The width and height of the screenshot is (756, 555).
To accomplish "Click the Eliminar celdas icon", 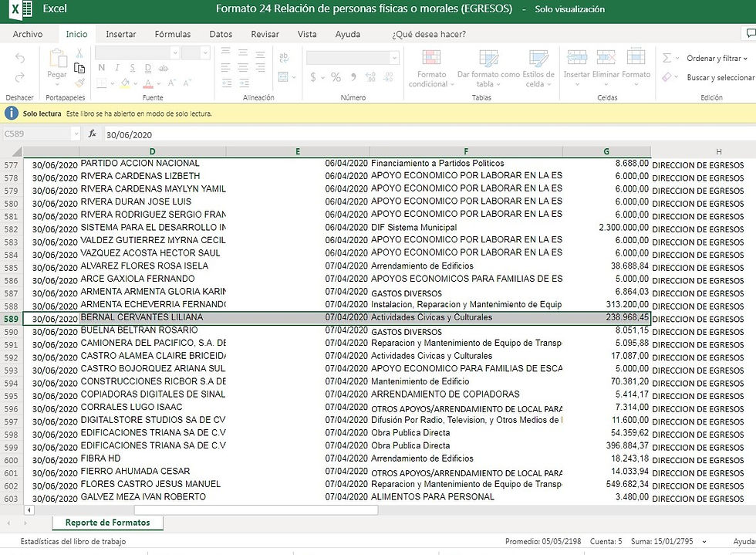I will tap(606, 58).
